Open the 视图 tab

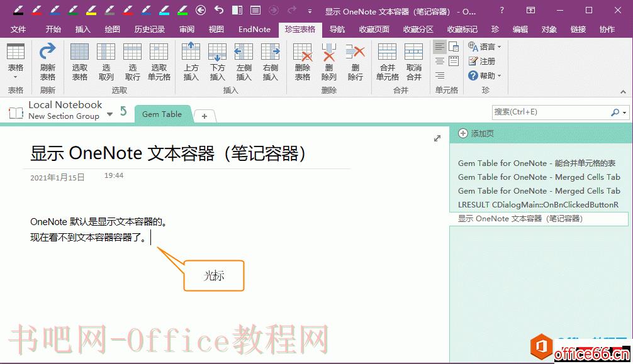(216, 29)
